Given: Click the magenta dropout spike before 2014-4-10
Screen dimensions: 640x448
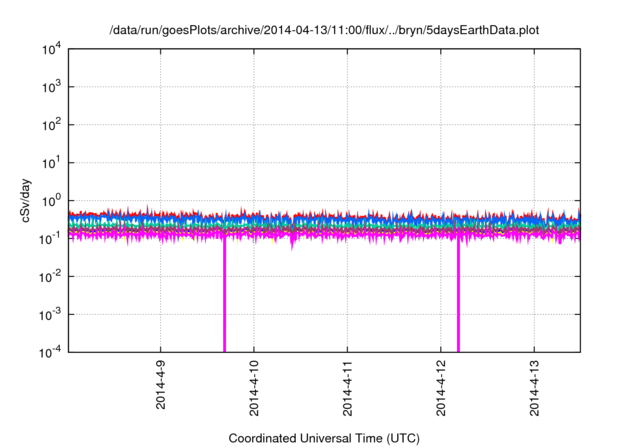Looking at the screenshot, I should (224, 294).
